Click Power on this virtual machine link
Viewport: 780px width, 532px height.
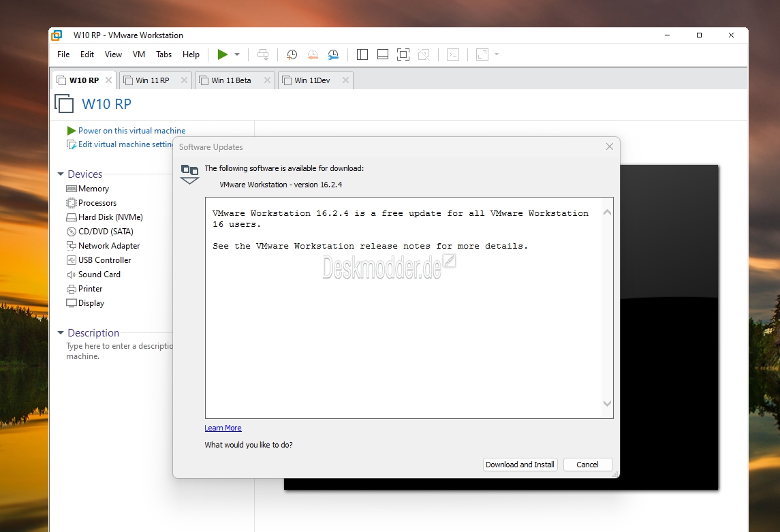pos(131,131)
